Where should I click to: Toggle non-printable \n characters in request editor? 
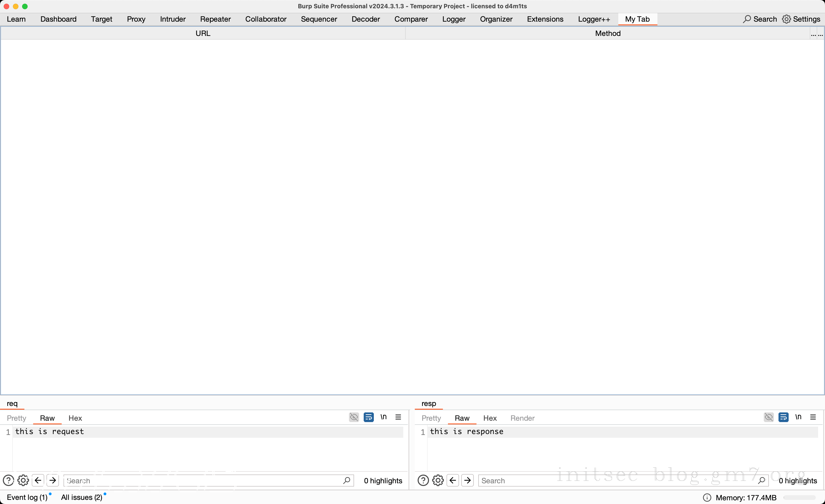383,417
